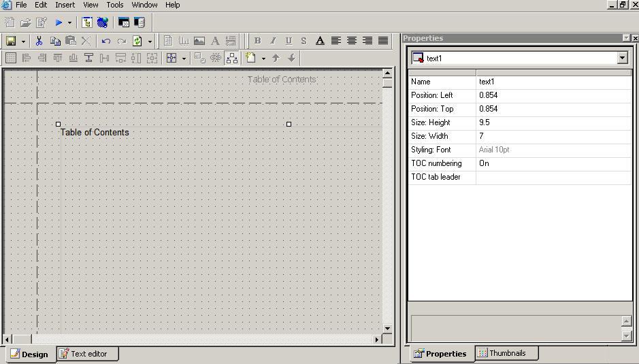Expand the dropdown arrow beside Run
The height and width of the screenshot is (364, 639).
click(x=69, y=22)
